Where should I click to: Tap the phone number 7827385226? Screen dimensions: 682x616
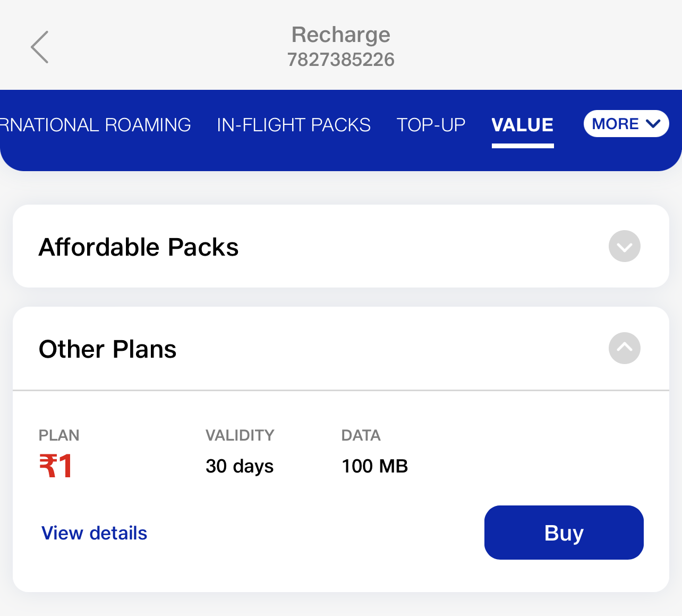(x=340, y=59)
